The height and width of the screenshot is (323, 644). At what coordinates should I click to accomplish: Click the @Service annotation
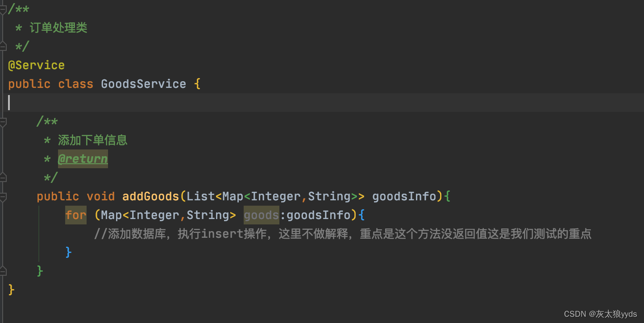(x=36, y=65)
